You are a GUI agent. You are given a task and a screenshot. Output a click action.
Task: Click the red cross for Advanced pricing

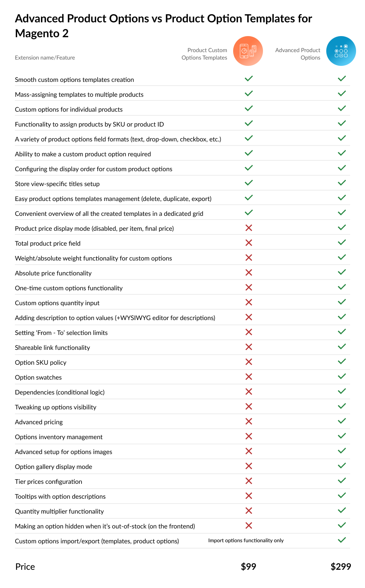[x=249, y=421]
